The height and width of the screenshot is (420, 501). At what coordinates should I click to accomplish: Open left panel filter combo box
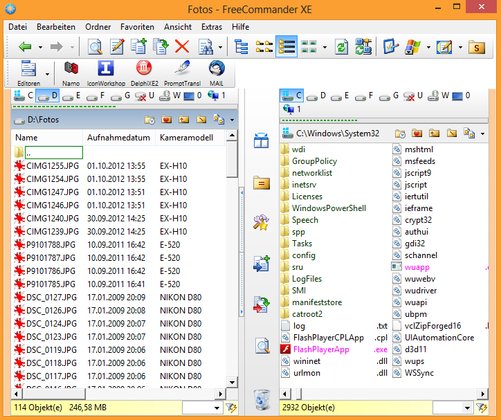tap(202, 407)
